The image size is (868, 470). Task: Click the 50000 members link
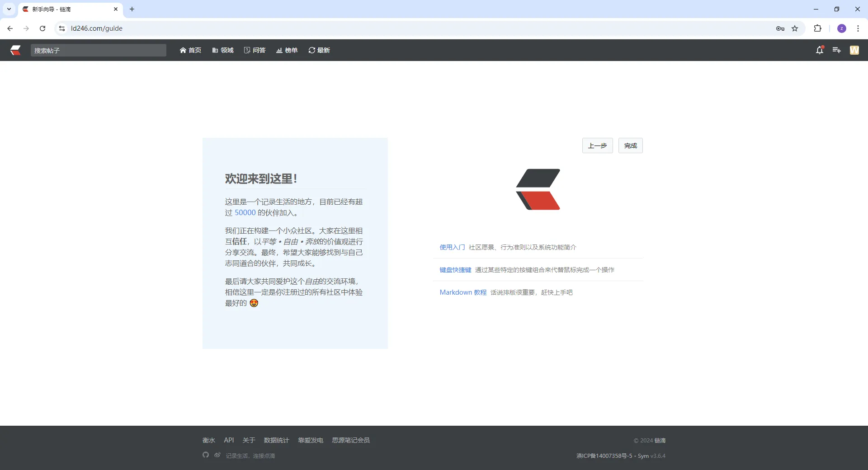(245, 213)
